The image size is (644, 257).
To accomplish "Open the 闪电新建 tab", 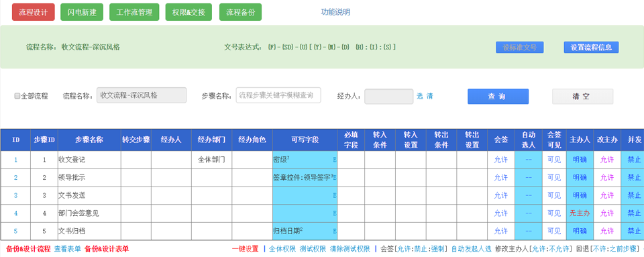I will pyautogui.click(x=82, y=12).
